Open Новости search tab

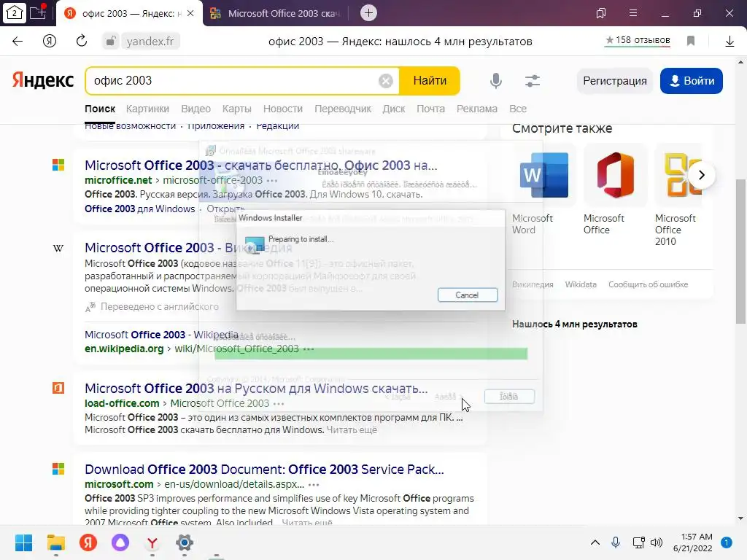(x=283, y=109)
